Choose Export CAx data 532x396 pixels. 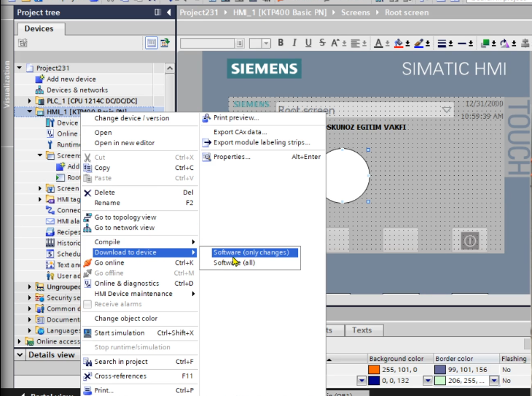tap(240, 132)
